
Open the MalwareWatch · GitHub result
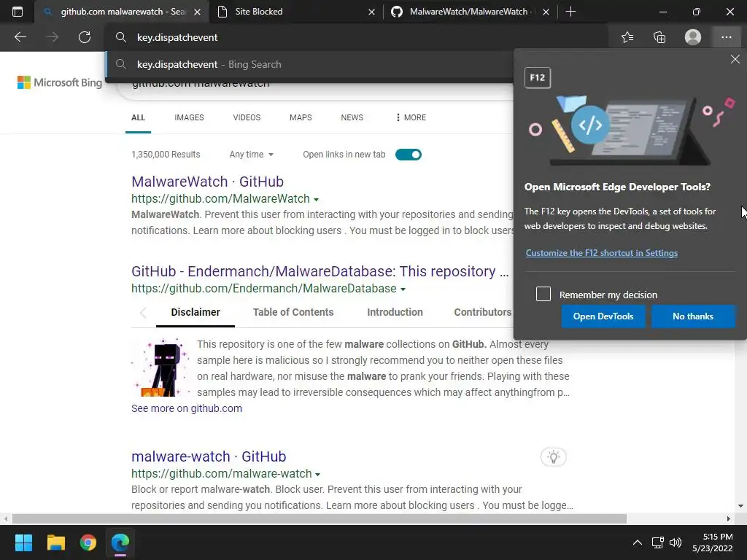(207, 182)
